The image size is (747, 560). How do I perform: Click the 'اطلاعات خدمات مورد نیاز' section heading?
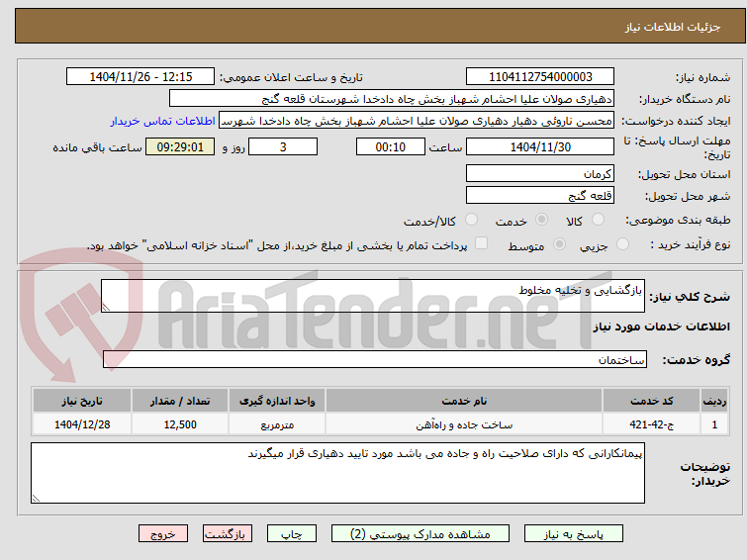point(661,327)
